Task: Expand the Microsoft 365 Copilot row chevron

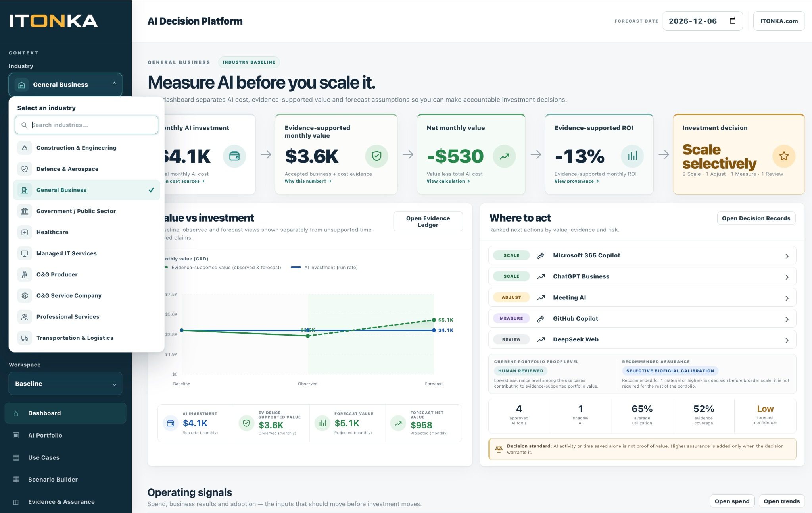Action: [787, 256]
